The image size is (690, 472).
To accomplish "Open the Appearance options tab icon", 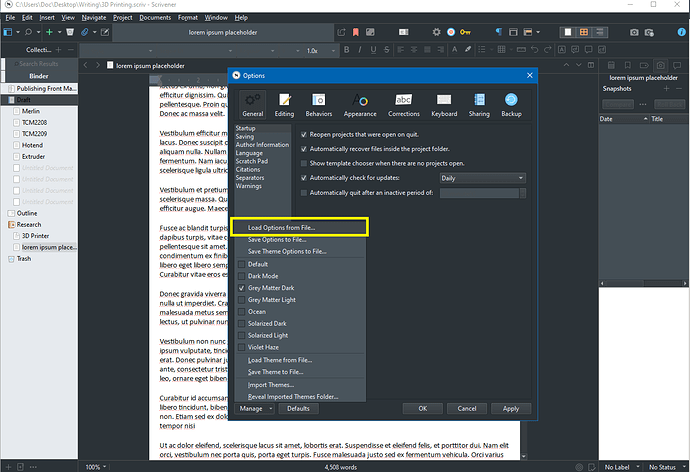I will coord(360,99).
